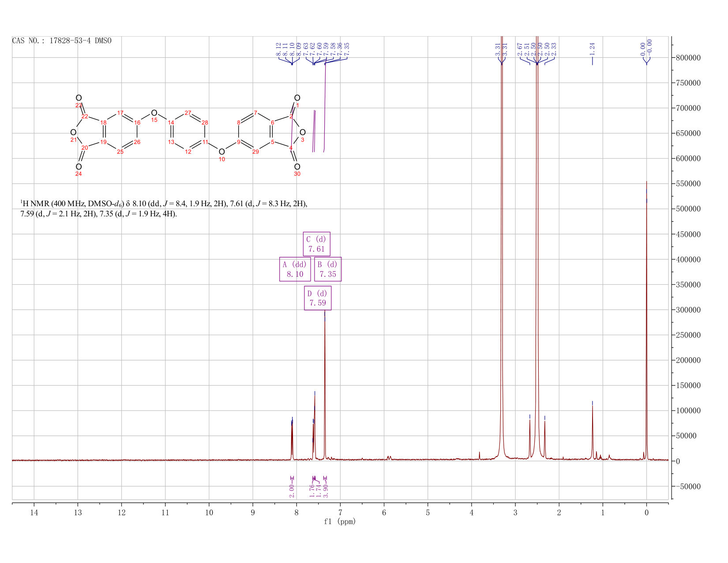The image size is (728, 563).
Task: Click the f1 (ppm) axis title
Action: coord(340,521)
